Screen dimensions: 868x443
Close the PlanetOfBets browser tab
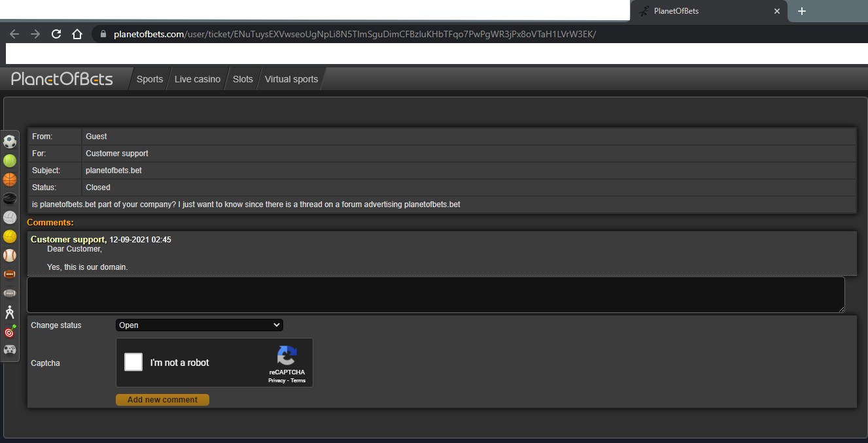(777, 11)
